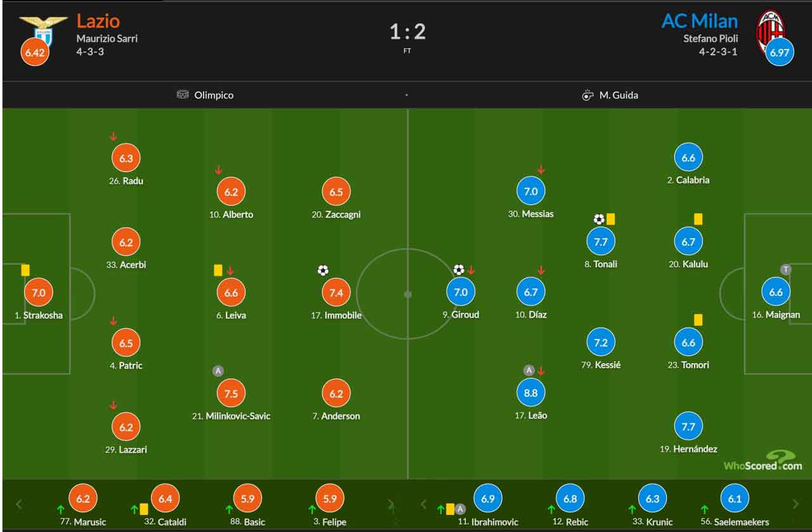Open the Lazio team name link
The image size is (812, 532).
98,21
